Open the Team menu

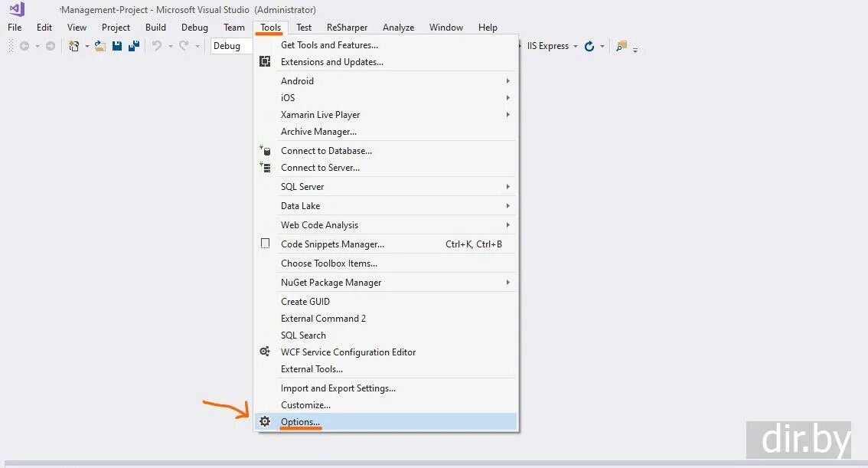click(x=234, y=27)
